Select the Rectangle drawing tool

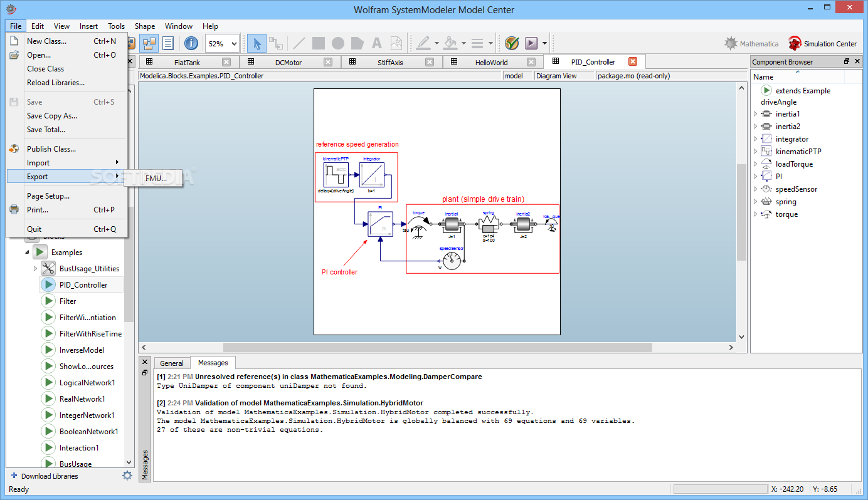[319, 43]
